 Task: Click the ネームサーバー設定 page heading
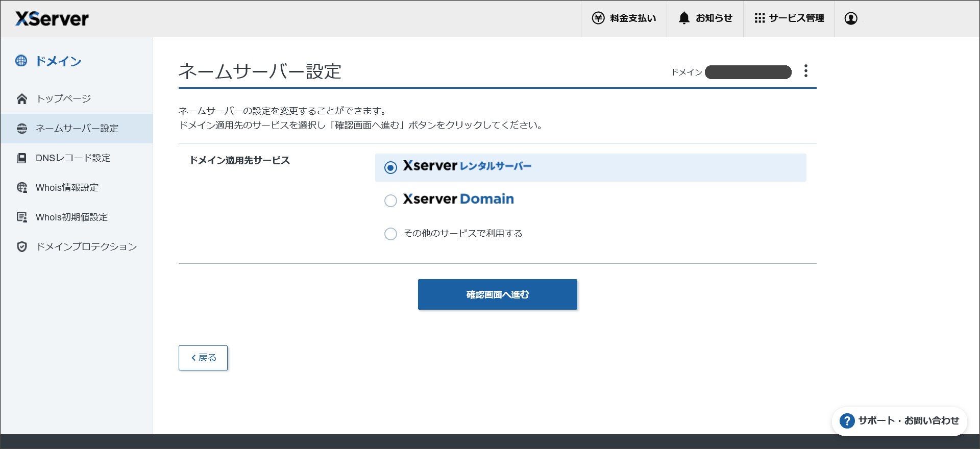[260, 71]
